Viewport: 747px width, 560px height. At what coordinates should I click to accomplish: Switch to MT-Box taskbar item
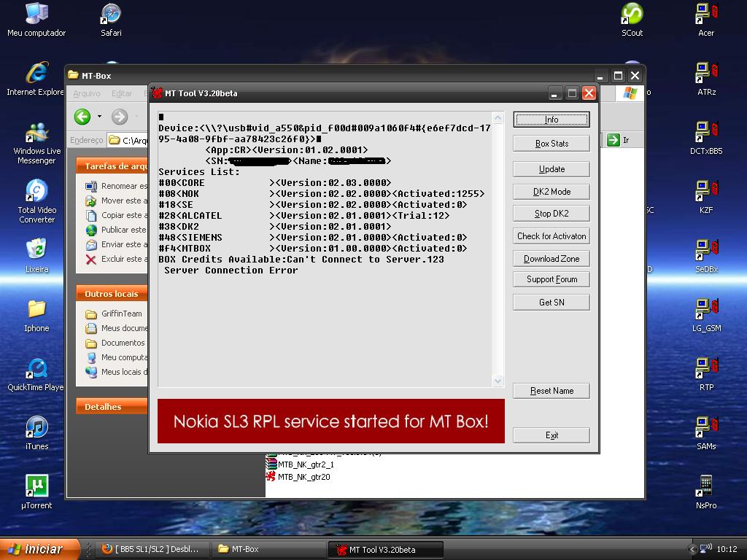pyautogui.click(x=268, y=549)
